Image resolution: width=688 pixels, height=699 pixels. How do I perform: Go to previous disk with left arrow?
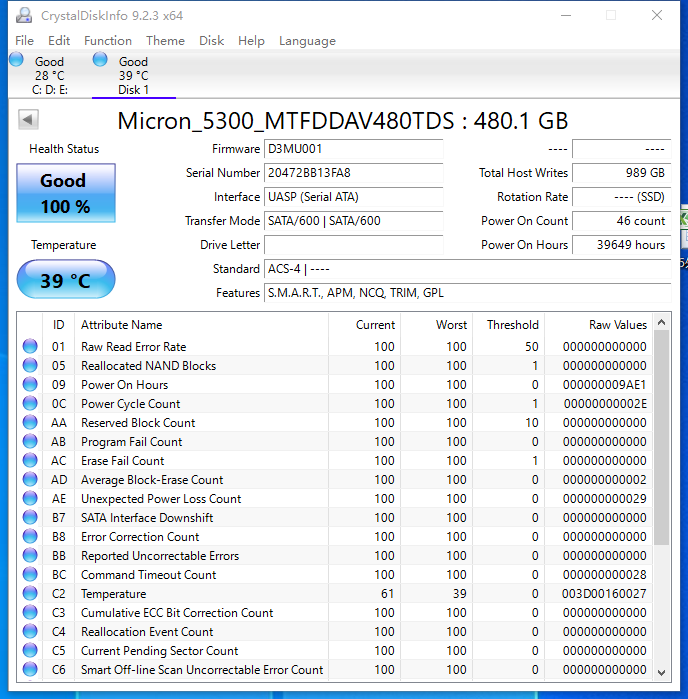click(28, 119)
